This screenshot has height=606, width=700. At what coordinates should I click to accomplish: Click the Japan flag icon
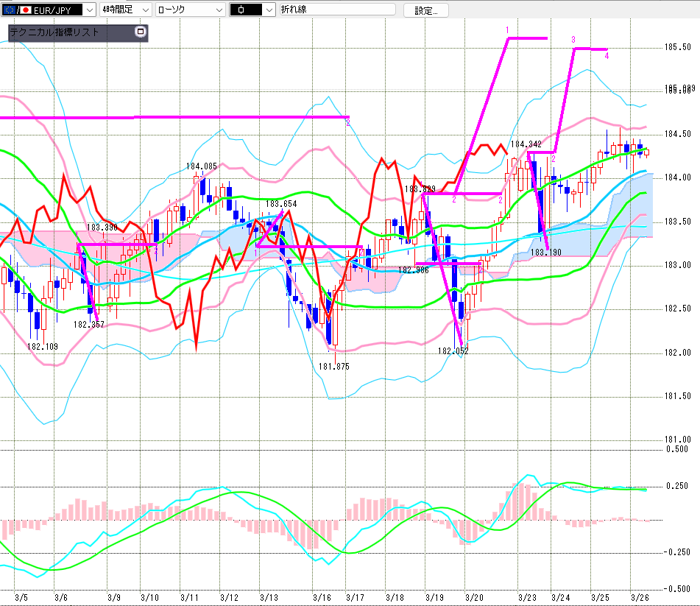coord(26,10)
